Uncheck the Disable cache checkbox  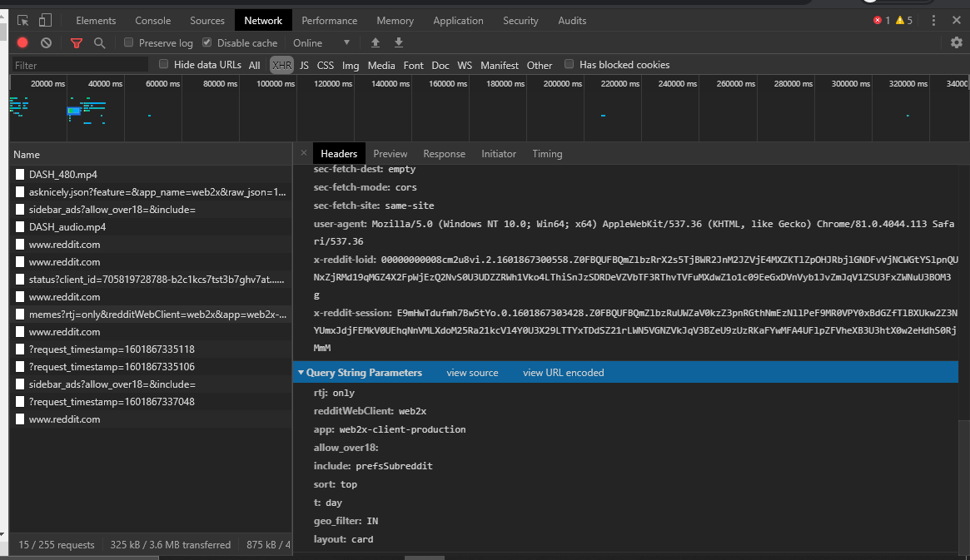(207, 42)
